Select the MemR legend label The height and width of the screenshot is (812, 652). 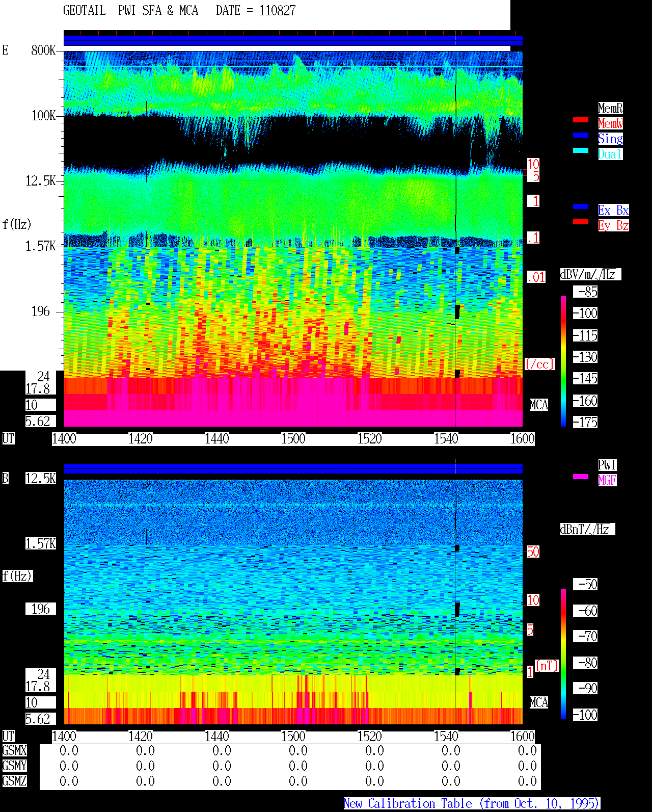(x=610, y=108)
